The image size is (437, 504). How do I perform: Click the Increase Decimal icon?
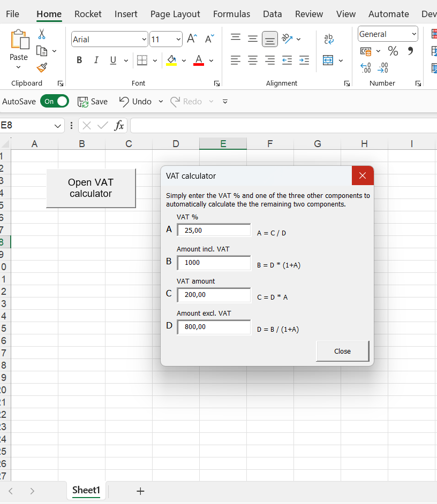tap(366, 68)
